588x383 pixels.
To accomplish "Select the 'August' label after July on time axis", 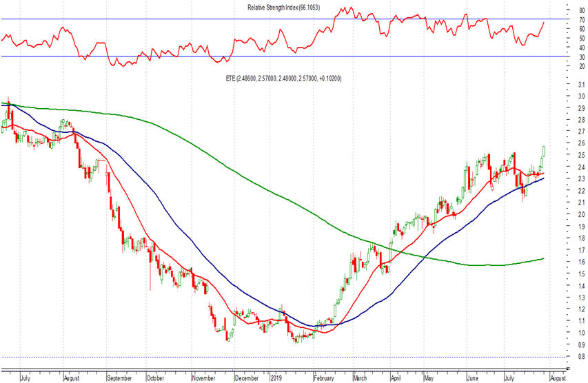I will click(72, 377).
